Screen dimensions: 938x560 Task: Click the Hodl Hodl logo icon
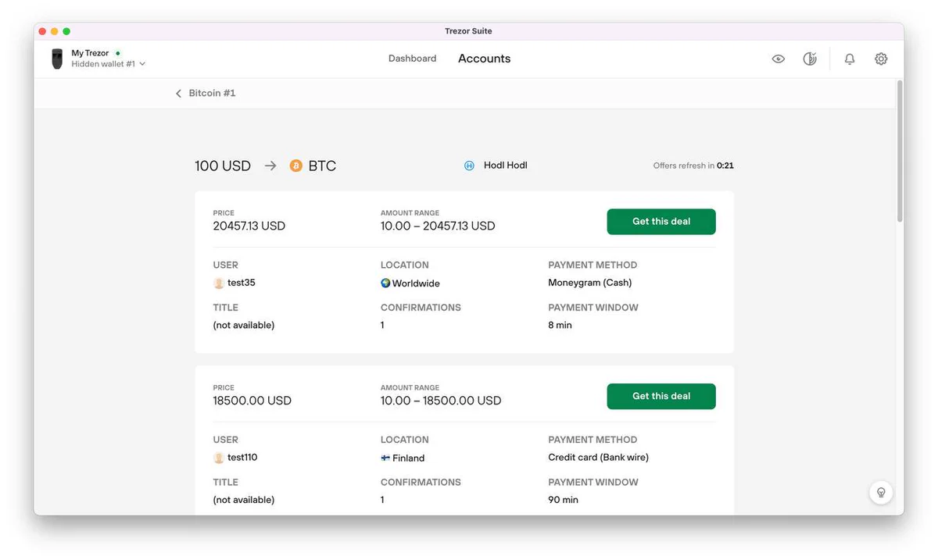[x=469, y=166]
